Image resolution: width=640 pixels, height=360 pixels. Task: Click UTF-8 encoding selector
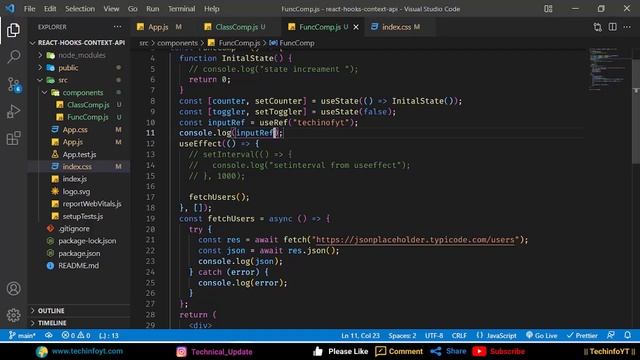coord(434,336)
